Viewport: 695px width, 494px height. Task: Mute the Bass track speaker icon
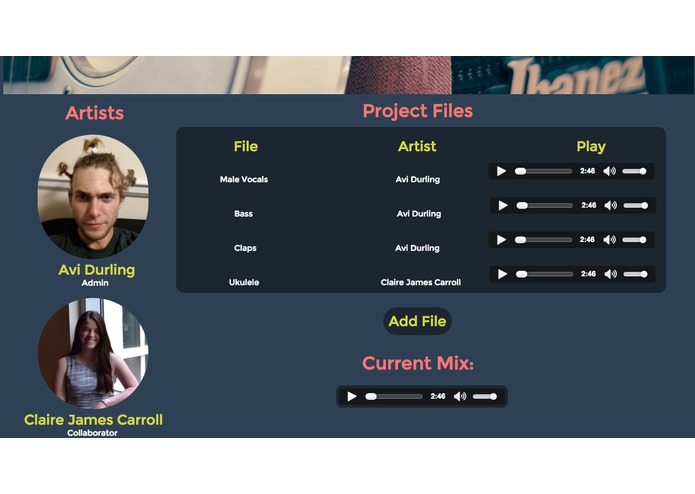pos(611,205)
